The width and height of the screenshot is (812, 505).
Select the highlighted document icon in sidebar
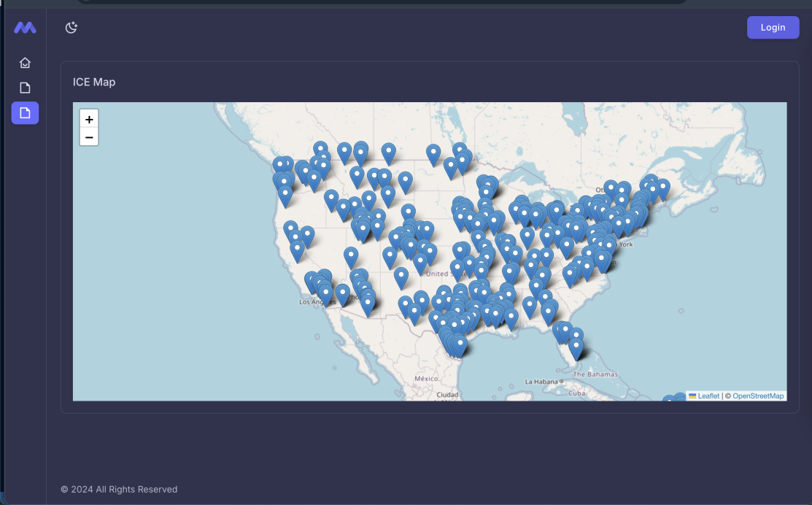tap(25, 112)
